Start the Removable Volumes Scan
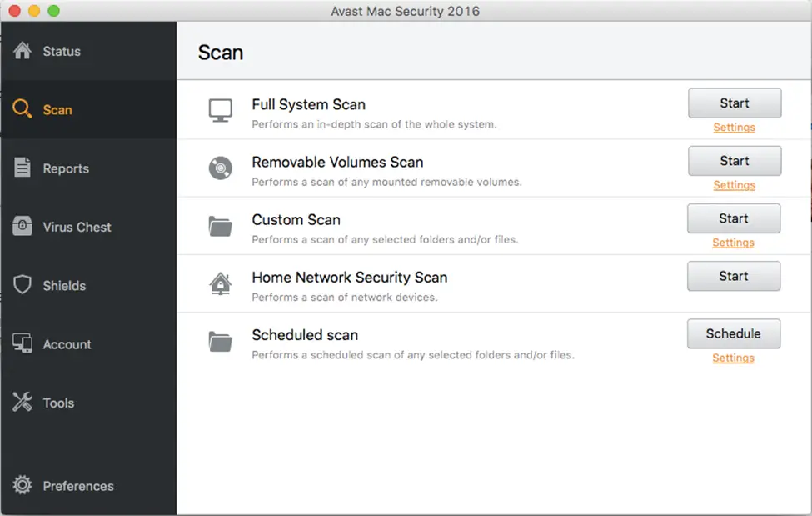 (735, 161)
